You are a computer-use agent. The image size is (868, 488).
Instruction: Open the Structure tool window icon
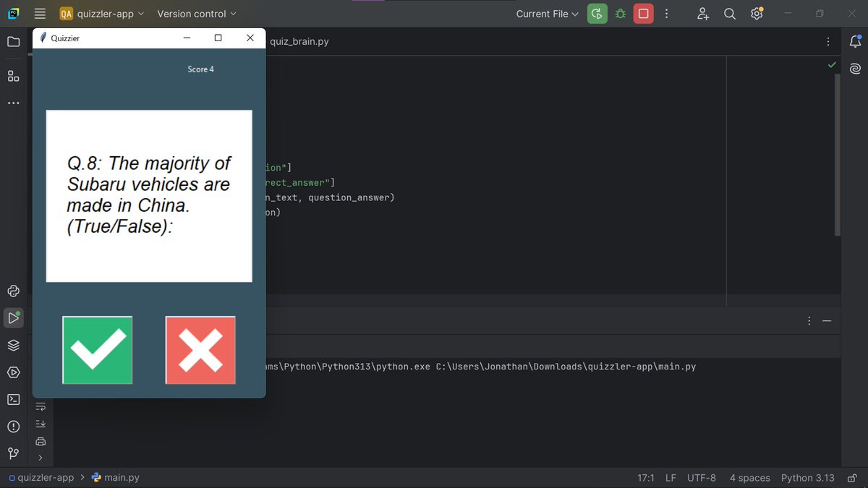click(13, 76)
